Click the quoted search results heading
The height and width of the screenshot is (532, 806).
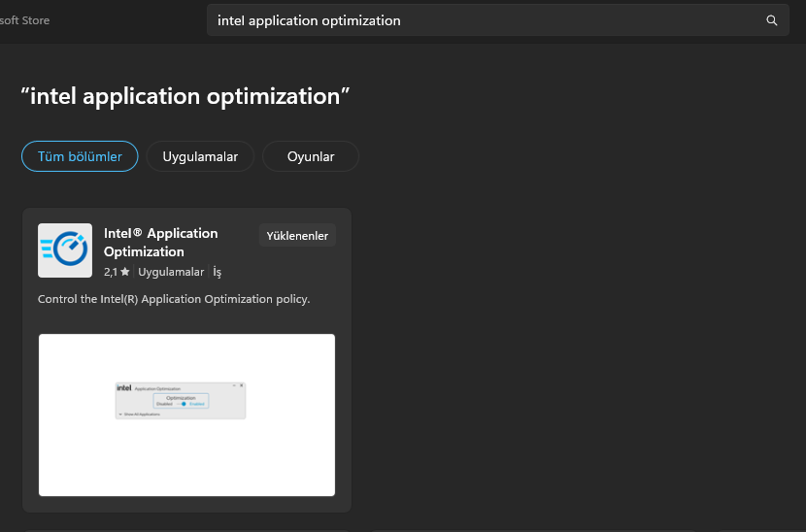[x=185, y=96]
